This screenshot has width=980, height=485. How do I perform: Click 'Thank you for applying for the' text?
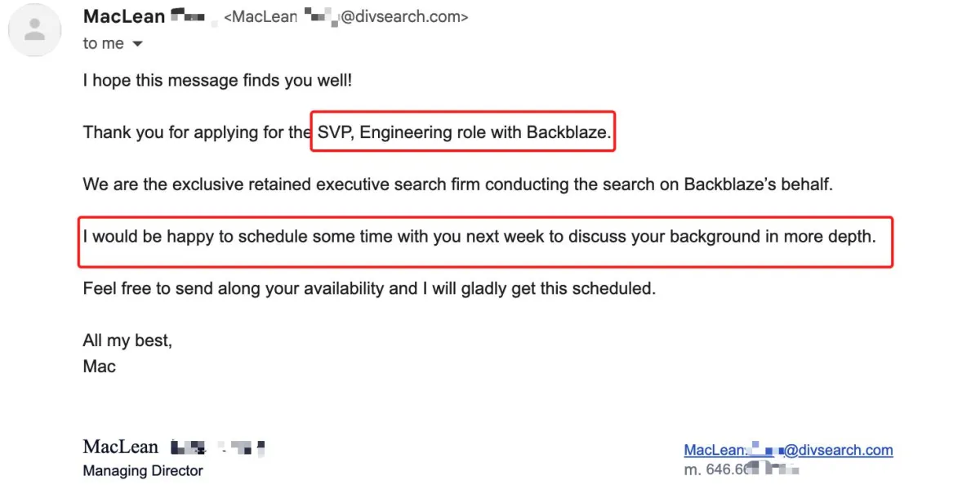pos(196,132)
